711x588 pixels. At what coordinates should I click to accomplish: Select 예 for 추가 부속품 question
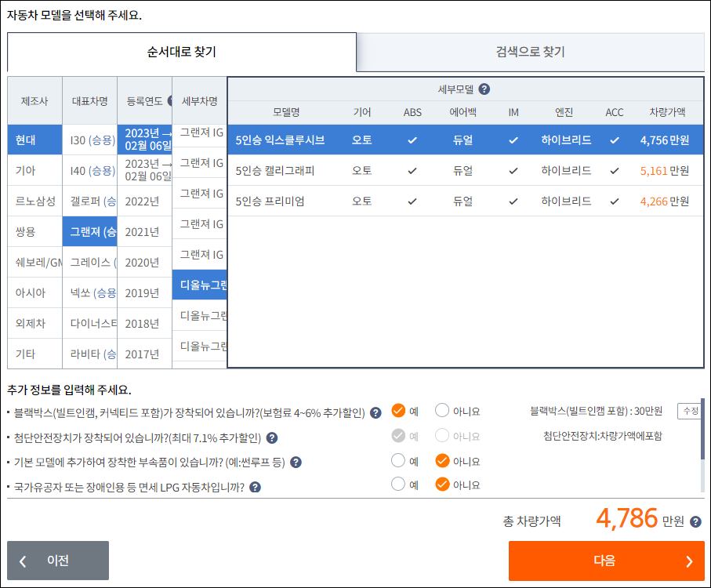coord(398,461)
